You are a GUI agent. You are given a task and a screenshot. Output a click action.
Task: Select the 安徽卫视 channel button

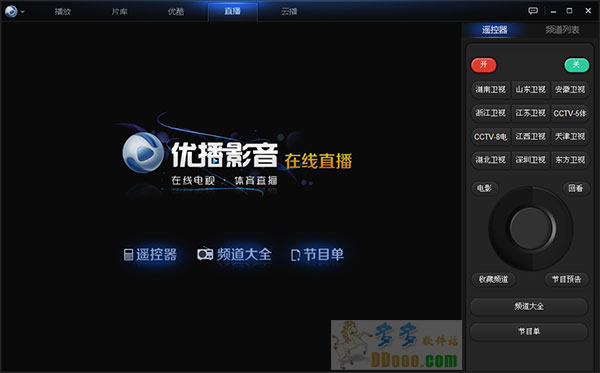coord(570,90)
